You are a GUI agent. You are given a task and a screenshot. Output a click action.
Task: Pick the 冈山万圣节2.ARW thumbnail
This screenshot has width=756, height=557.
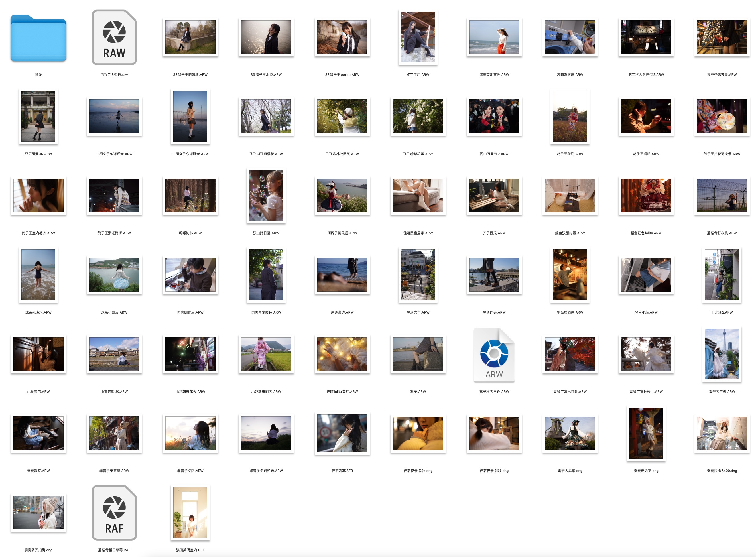click(494, 116)
